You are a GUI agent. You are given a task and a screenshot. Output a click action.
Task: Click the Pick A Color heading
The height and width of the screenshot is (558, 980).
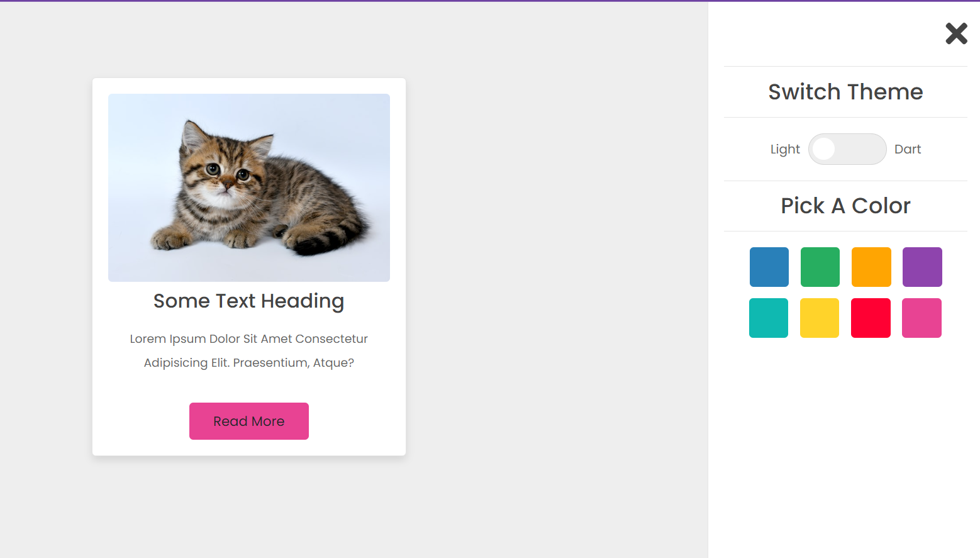(x=845, y=206)
